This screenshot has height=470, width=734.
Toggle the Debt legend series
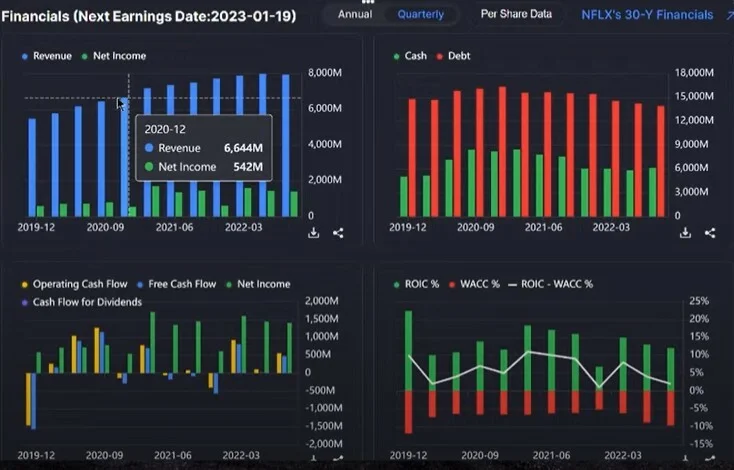(453, 56)
